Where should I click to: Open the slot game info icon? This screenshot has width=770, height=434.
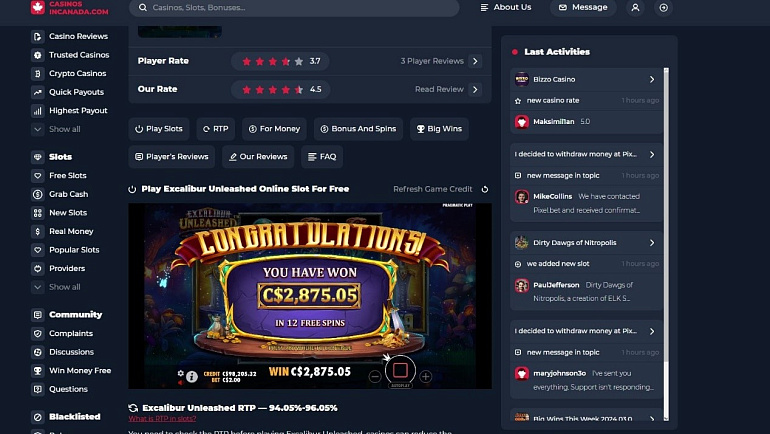(x=192, y=377)
